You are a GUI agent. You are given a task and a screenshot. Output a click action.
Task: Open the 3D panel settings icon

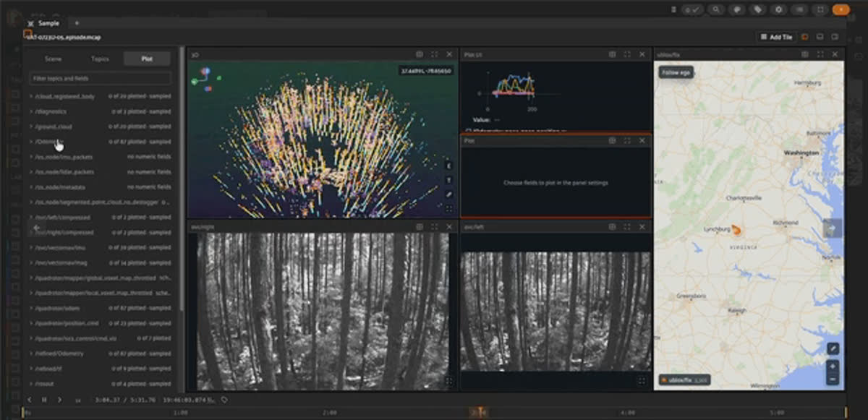tap(420, 54)
